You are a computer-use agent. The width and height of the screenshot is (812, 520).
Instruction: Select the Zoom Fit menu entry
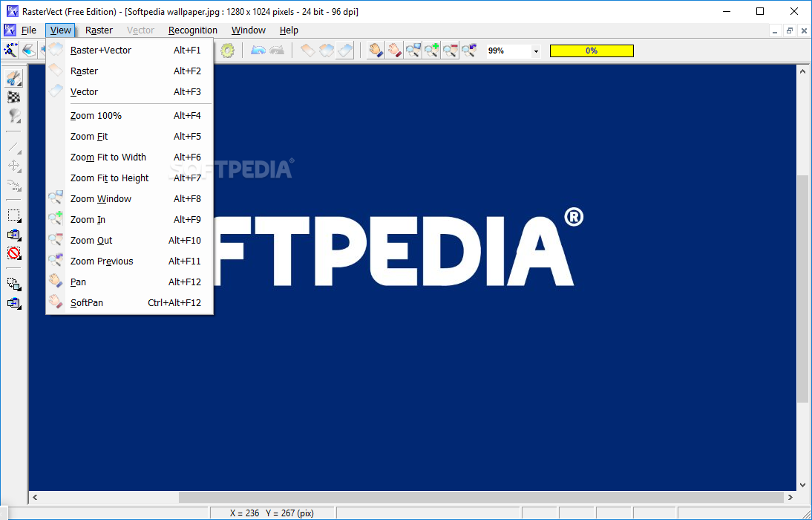pos(129,137)
